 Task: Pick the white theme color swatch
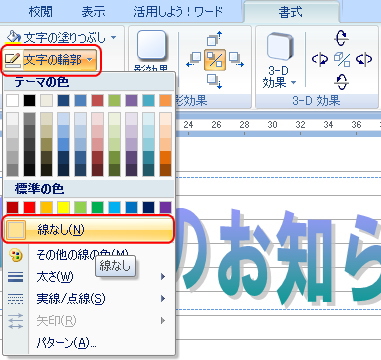pyautogui.click(x=12, y=100)
